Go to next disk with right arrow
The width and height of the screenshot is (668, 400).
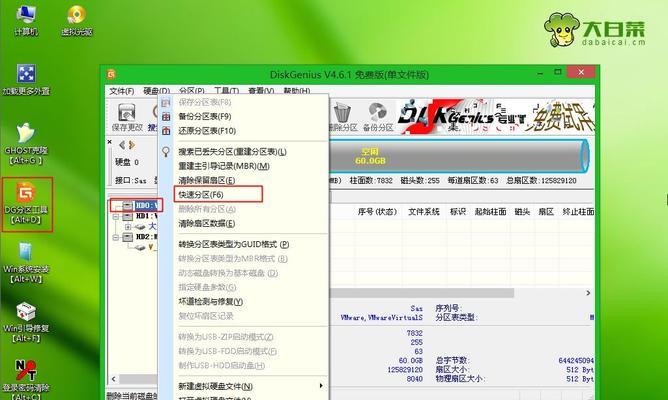point(132,145)
